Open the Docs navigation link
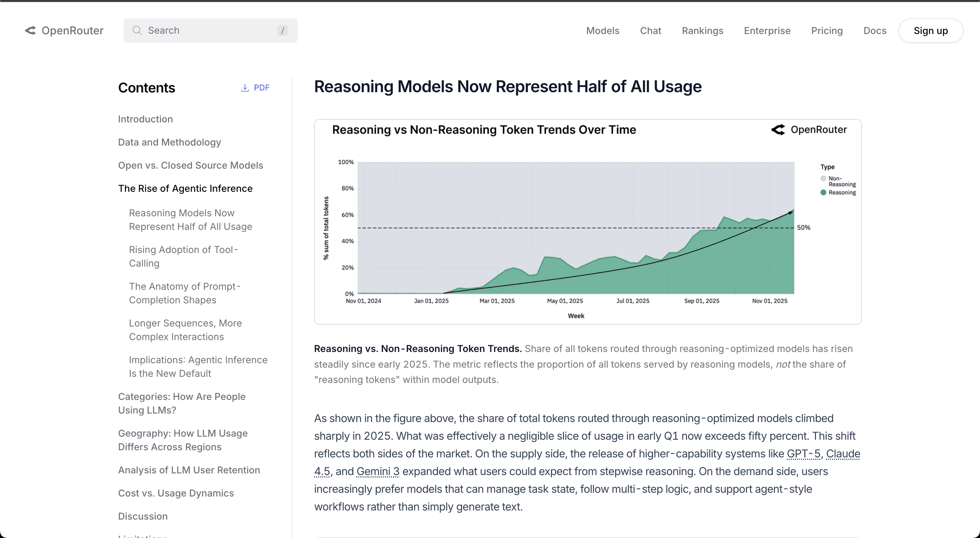The image size is (980, 538). point(875,30)
